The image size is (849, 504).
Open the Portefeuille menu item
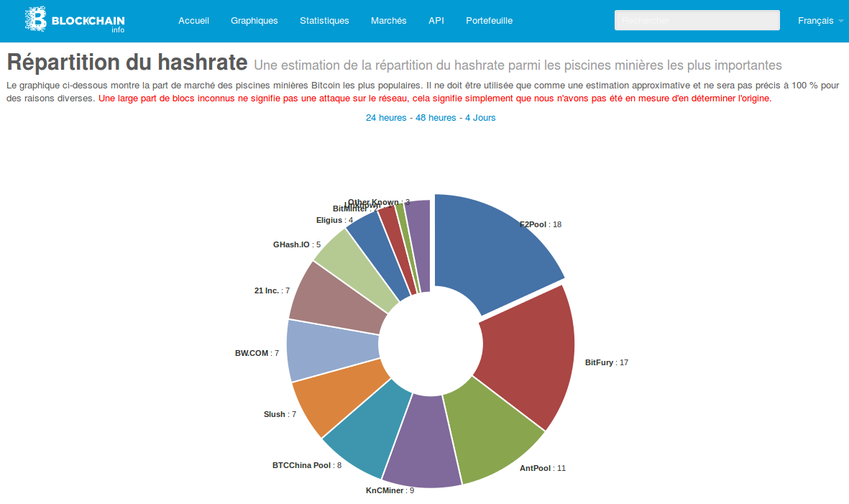tap(489, 21)
